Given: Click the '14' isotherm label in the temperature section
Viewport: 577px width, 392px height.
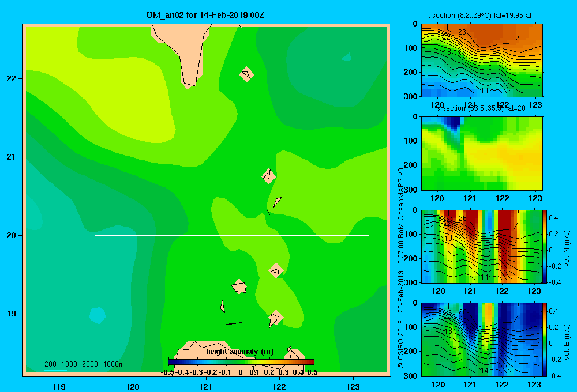Looking at the screenshot, I should [485, 91].
